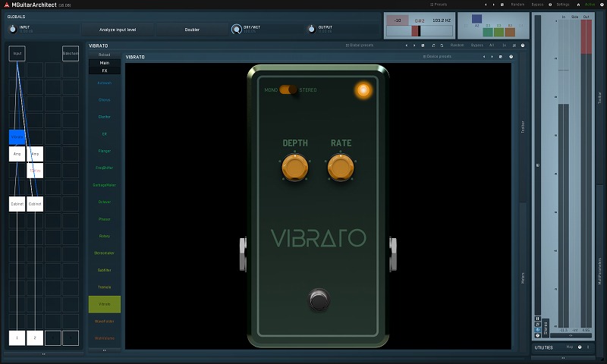Pause the level meter display
Screen dimensions: 607x364
click(538, 318)
